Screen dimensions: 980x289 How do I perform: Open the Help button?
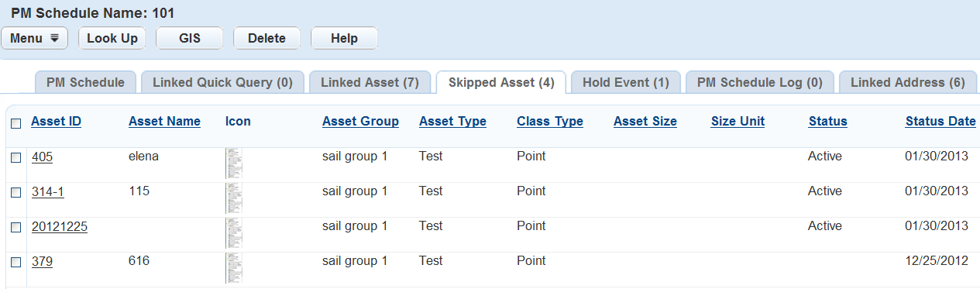point(345,38)
